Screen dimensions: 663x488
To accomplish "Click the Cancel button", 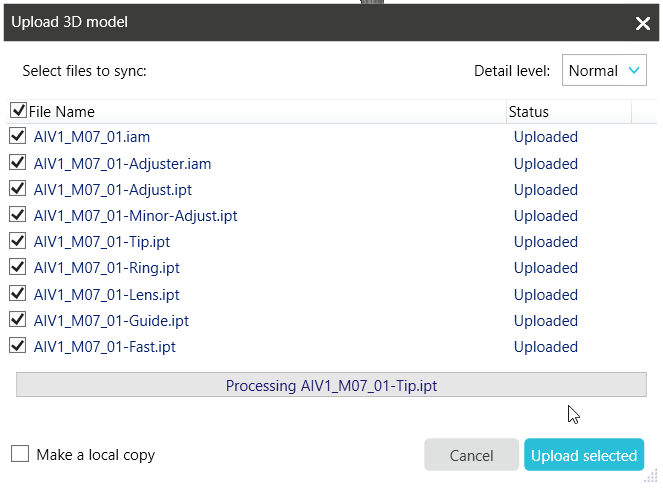I will (x=471, y=455).
